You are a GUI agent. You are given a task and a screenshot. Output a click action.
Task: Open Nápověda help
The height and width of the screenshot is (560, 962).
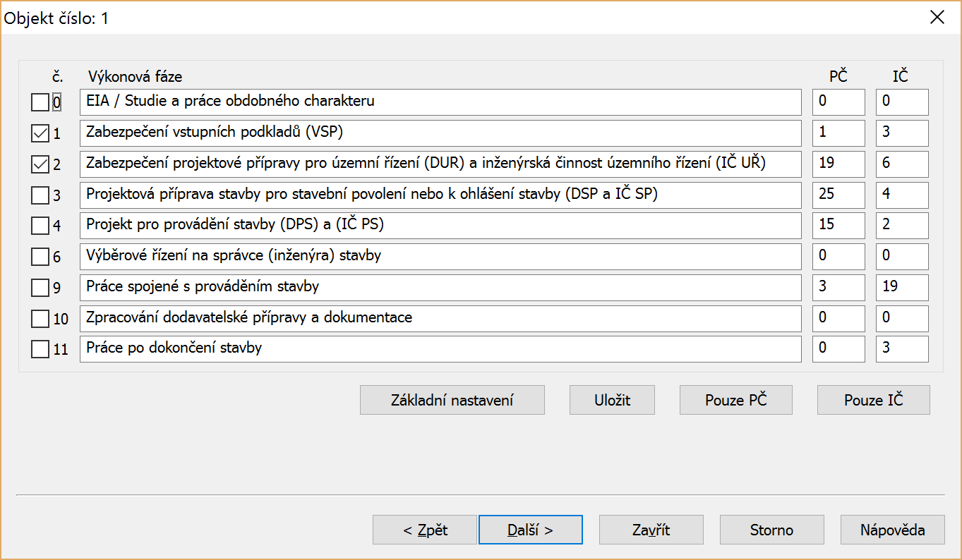tap(892, 530)
